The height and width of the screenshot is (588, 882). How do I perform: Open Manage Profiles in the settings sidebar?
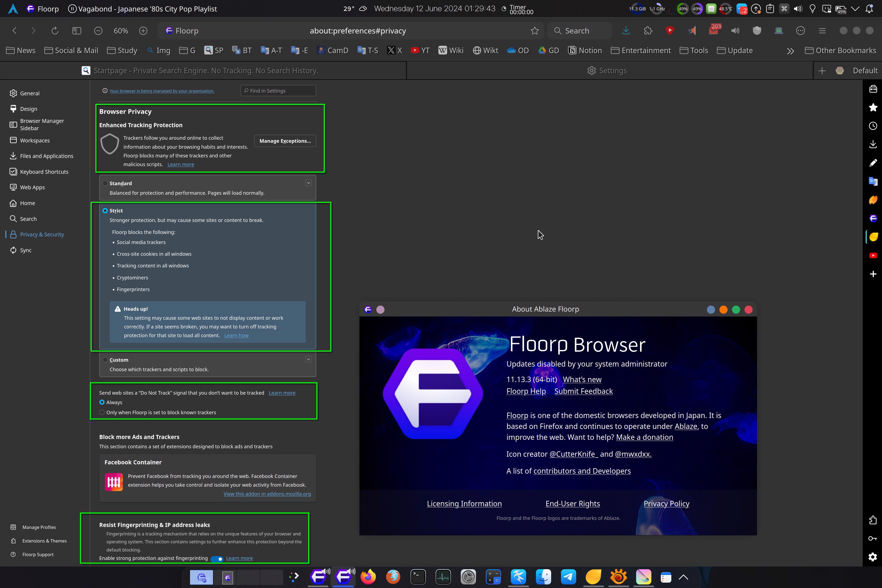[x=33, y=527]
